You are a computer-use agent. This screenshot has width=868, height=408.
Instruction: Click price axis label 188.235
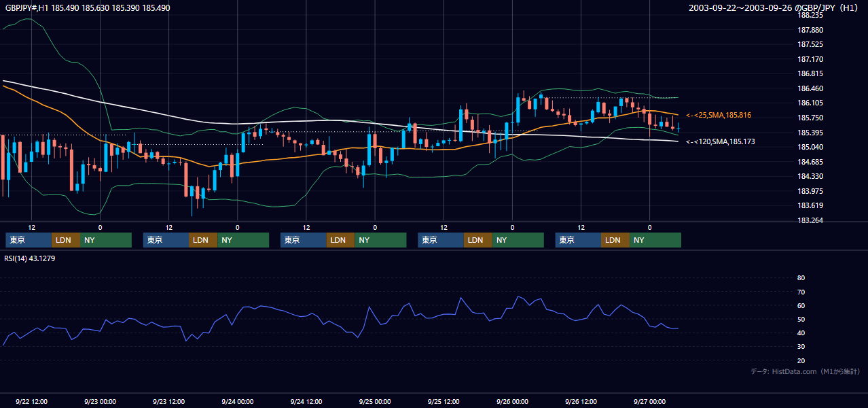pyautogui.click(x=810, y=15)
